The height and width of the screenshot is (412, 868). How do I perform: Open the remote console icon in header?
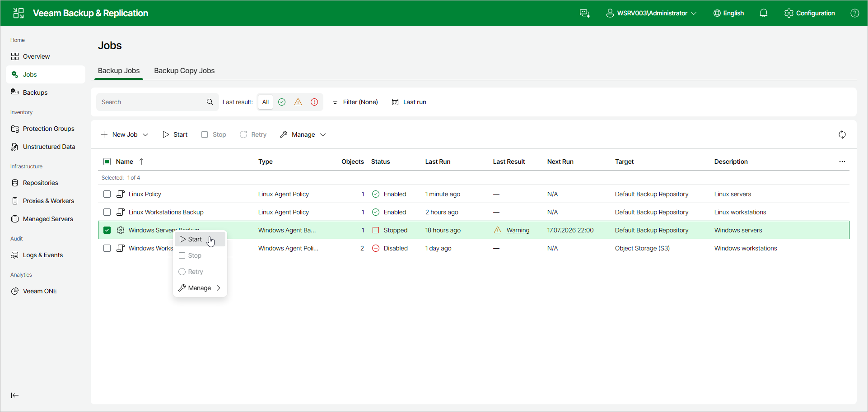tap(585, 13)
